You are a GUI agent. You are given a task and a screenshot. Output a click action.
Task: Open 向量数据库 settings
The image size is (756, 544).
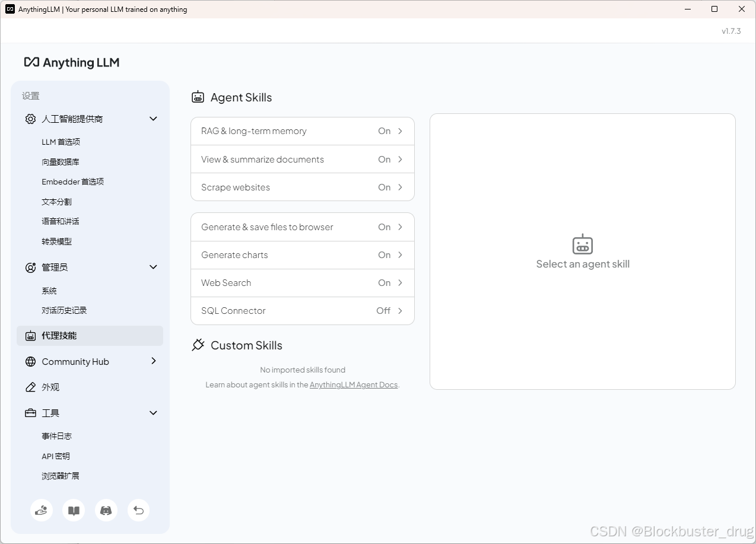(x=61, y=162)
